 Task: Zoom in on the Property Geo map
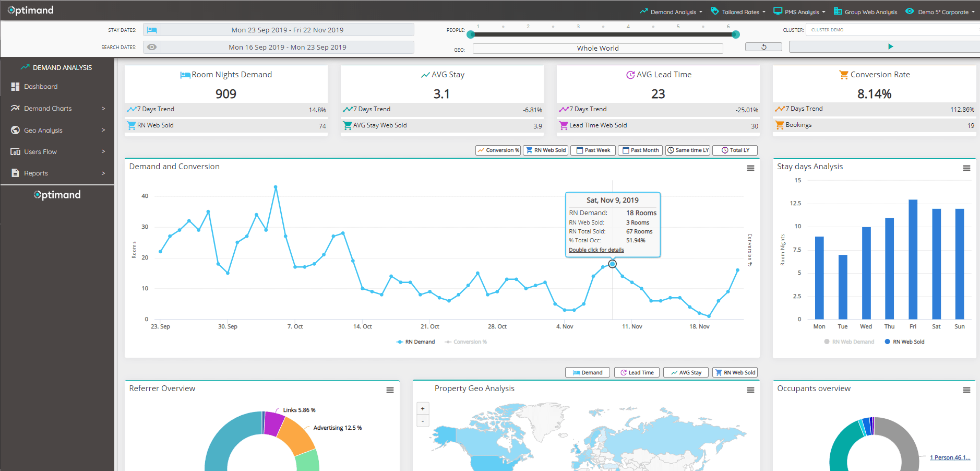(423, 409)
